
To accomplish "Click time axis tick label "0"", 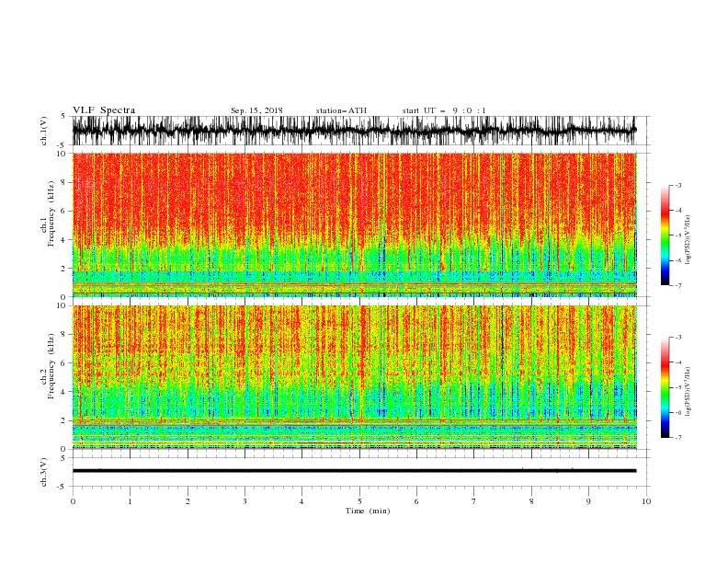I will point(73,501).
